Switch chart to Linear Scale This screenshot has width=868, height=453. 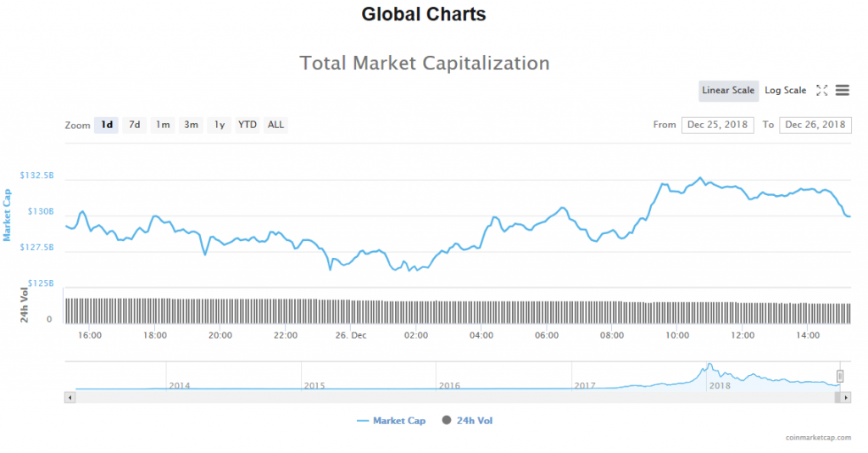coord(728,91)
